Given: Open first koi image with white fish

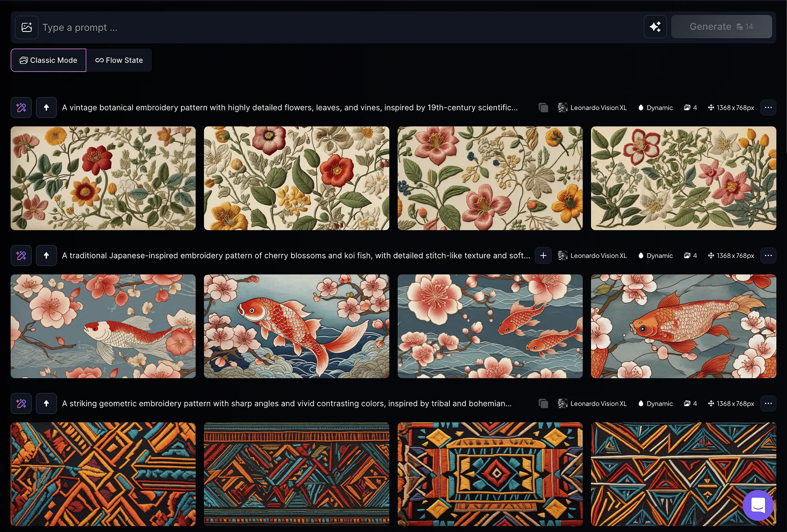Looking at the screenshot, I should [103, 326].
